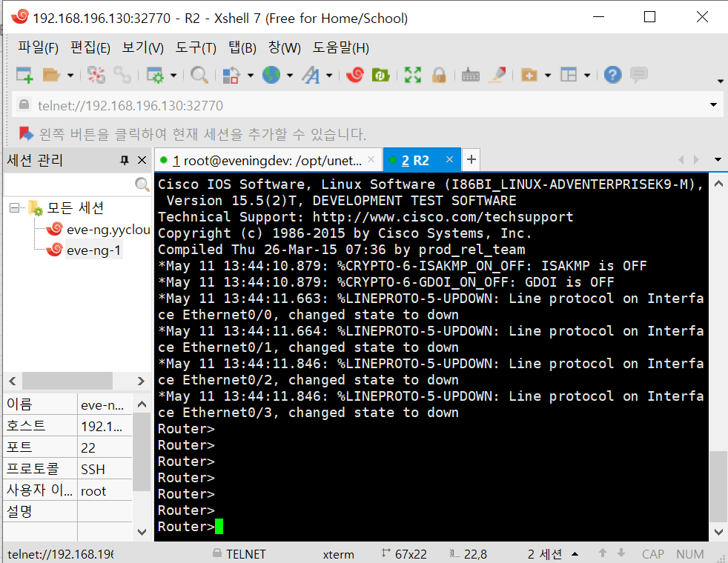The width and height of the screenshot is (728, 563).
Task: Click the Reconnect chain-link icon
Action: [x=122, y=75]
